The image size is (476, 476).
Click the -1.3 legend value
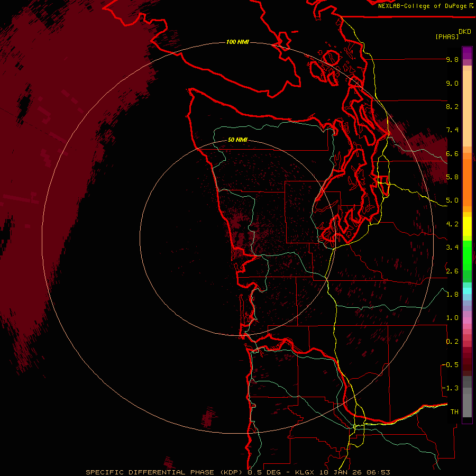(x=451, y=388)
